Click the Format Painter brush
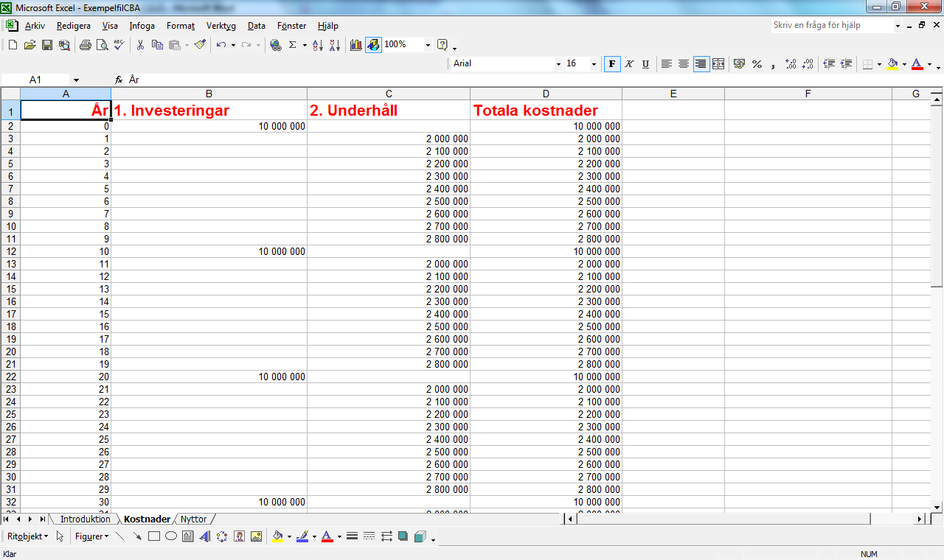The width and height of the screenshot is (944, 560). click(200, 45)
